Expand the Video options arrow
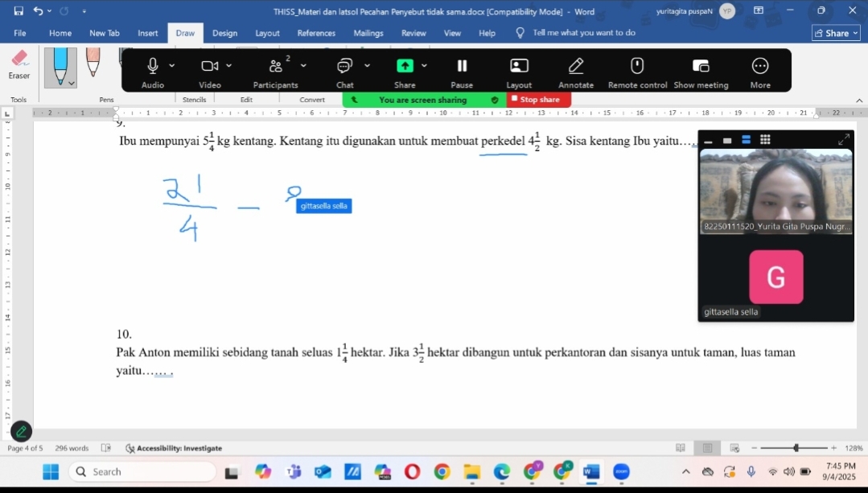The height and width of the screenshot is (493, 868). click(229, 66)
